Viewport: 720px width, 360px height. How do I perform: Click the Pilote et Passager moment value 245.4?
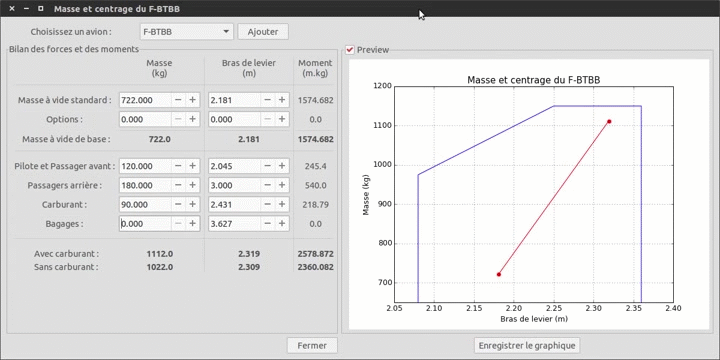pyautogui.click(x=315, y=166)
